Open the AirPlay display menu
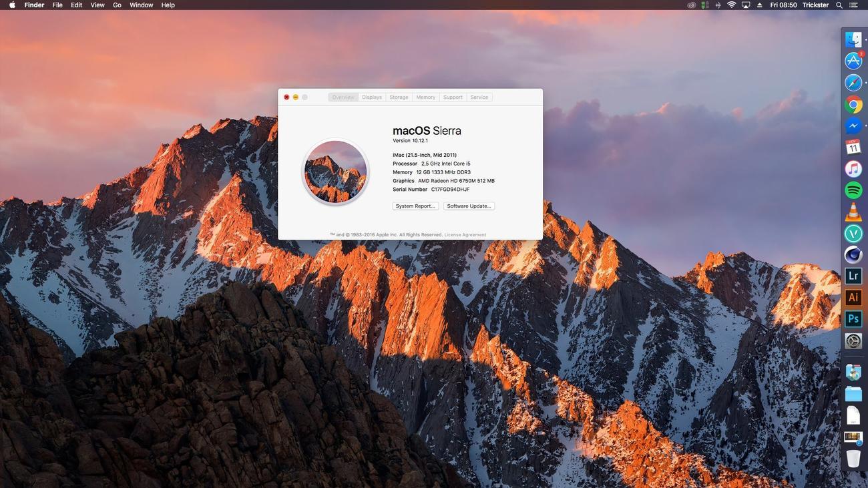 (746, 5)
